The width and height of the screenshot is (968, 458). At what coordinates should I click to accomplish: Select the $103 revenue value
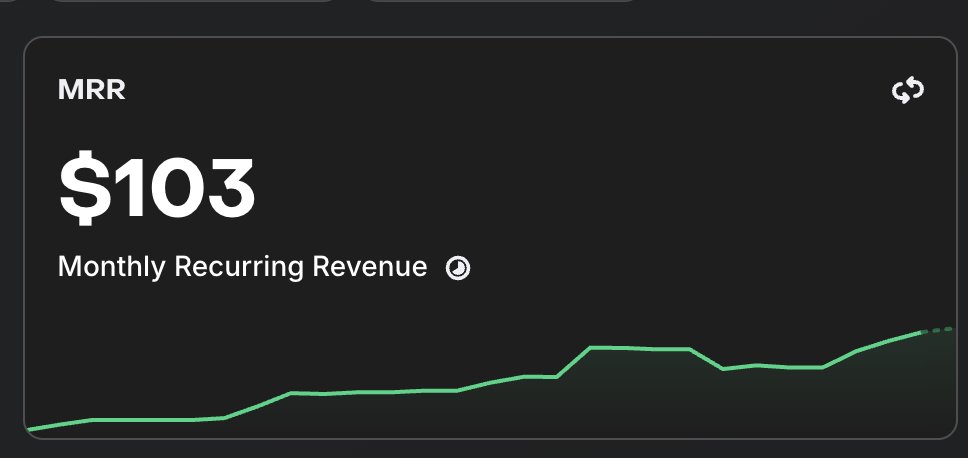[x=157, y=188]
